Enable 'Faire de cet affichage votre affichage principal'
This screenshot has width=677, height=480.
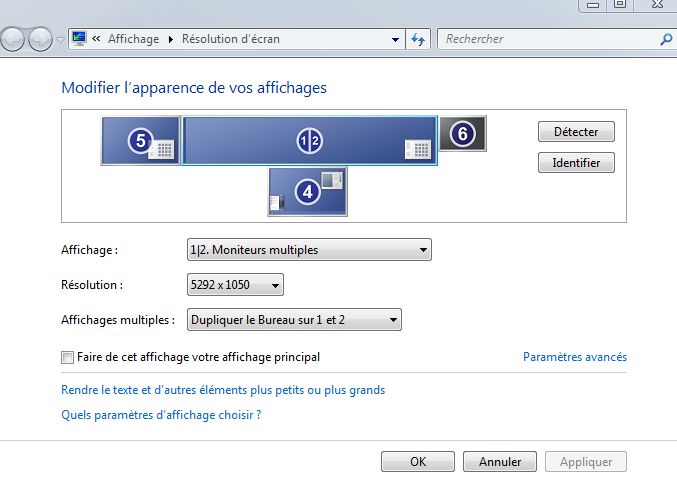[x=67, y=357]
